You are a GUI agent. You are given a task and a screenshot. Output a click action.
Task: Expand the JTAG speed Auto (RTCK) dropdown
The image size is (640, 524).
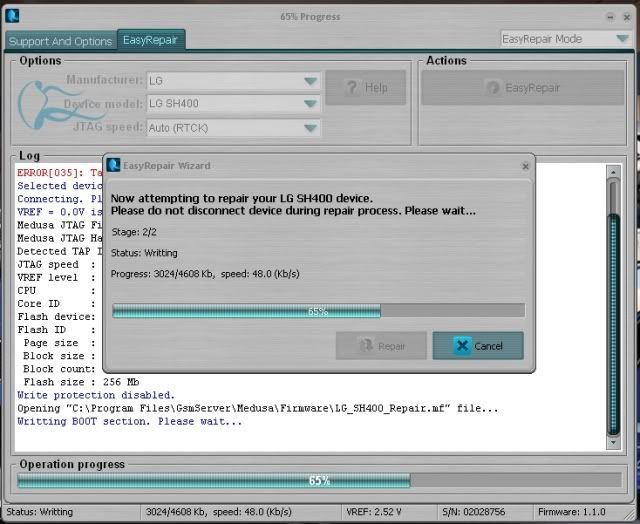pos(233,128)
